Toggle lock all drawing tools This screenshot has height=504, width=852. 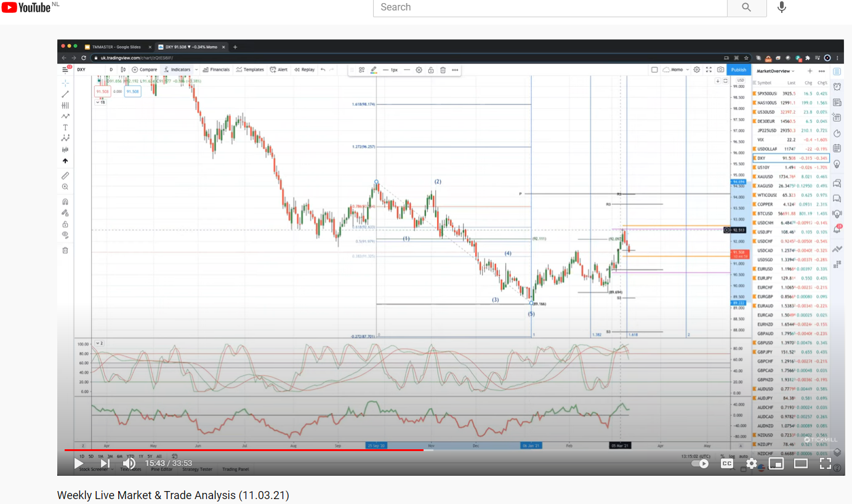[x=65, y=224]
